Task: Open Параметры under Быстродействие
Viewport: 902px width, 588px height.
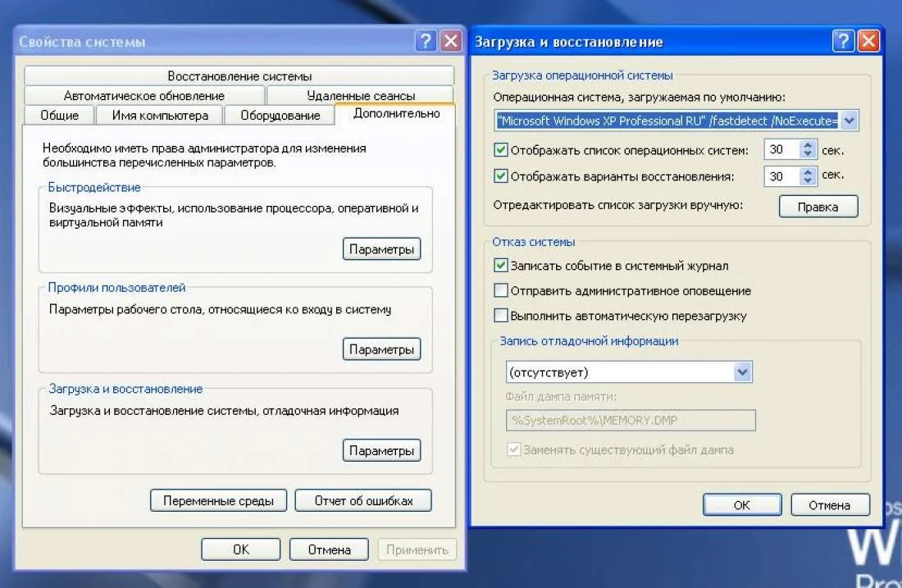Action: pos(382,249)
